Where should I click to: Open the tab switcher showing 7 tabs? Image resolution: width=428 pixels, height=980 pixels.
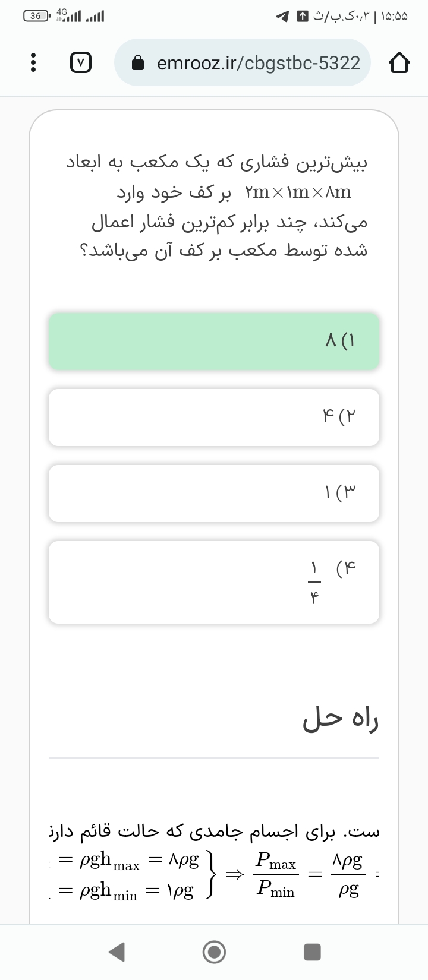point(81,63)
